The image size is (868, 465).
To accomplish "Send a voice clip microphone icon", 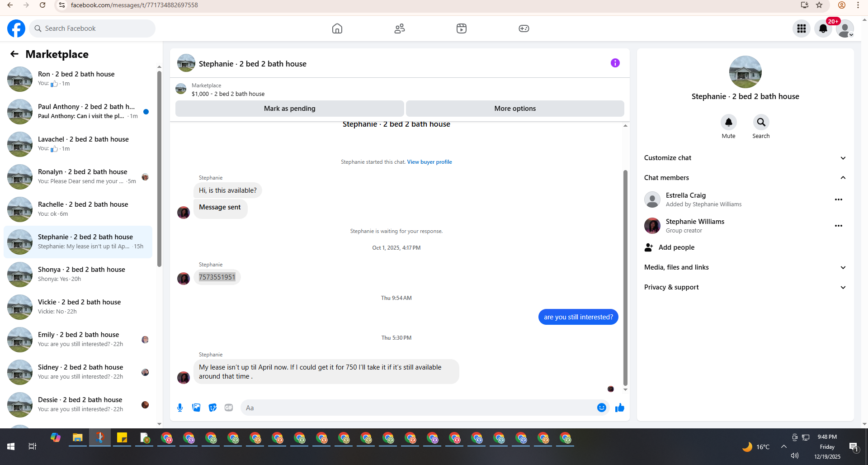I will (180, 408).
